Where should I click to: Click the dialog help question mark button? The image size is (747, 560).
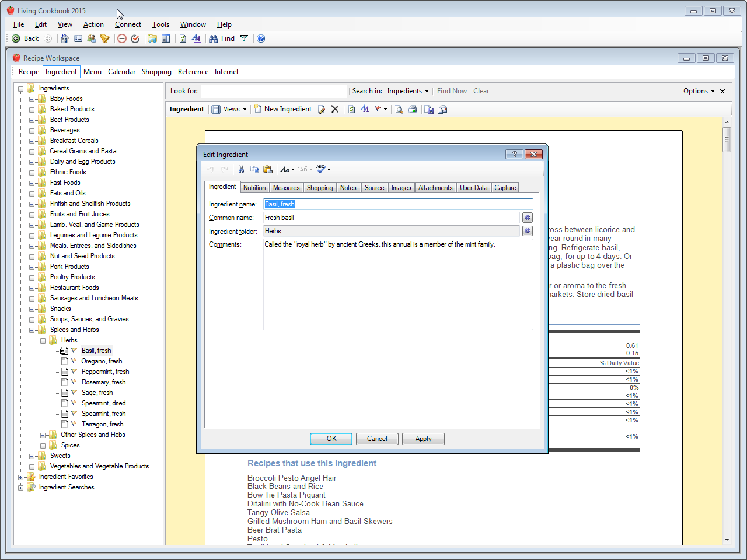514,154
